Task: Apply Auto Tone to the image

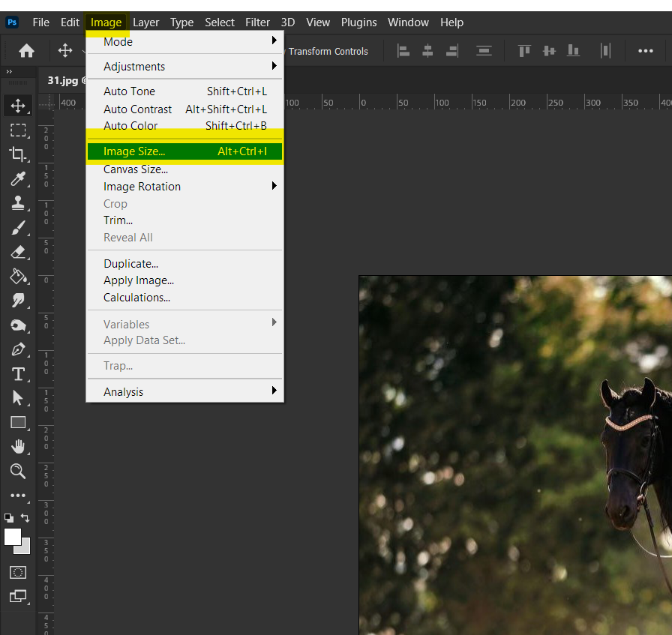Action: click(x=129, y=91)
